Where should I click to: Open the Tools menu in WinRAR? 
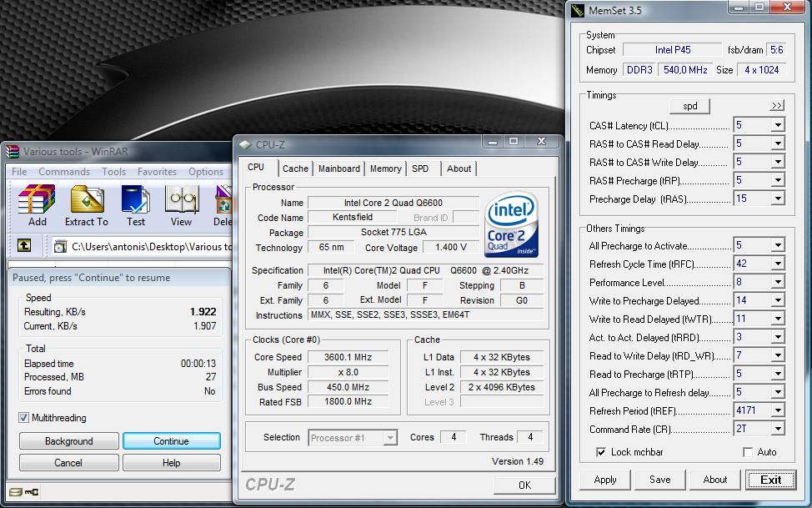click(113, 172)
